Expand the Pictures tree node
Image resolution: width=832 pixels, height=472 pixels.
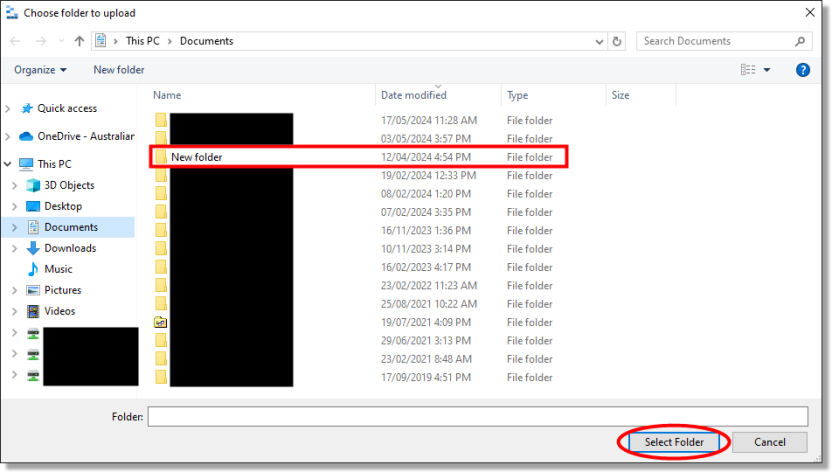pyautogui.click(x=15, y=290)
